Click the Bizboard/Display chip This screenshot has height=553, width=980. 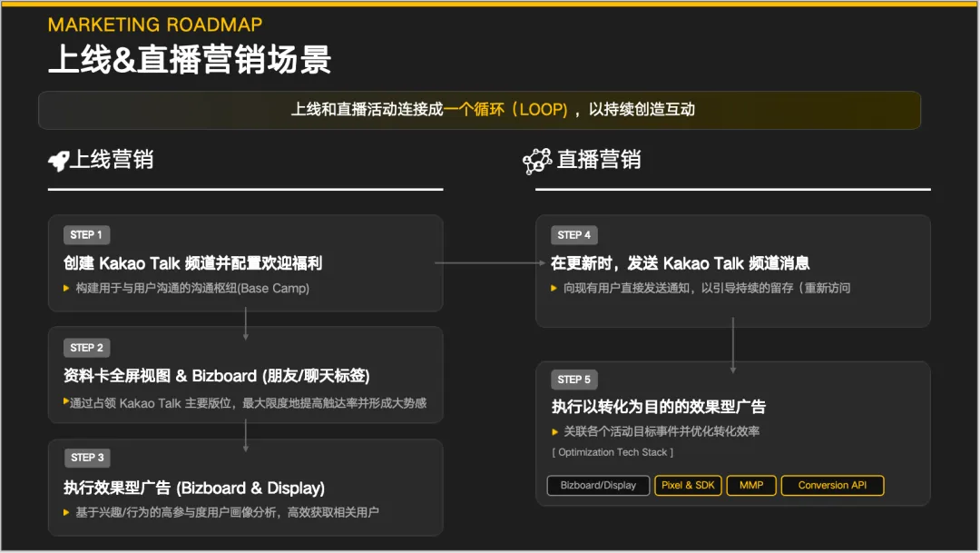(x=598, y=485)
